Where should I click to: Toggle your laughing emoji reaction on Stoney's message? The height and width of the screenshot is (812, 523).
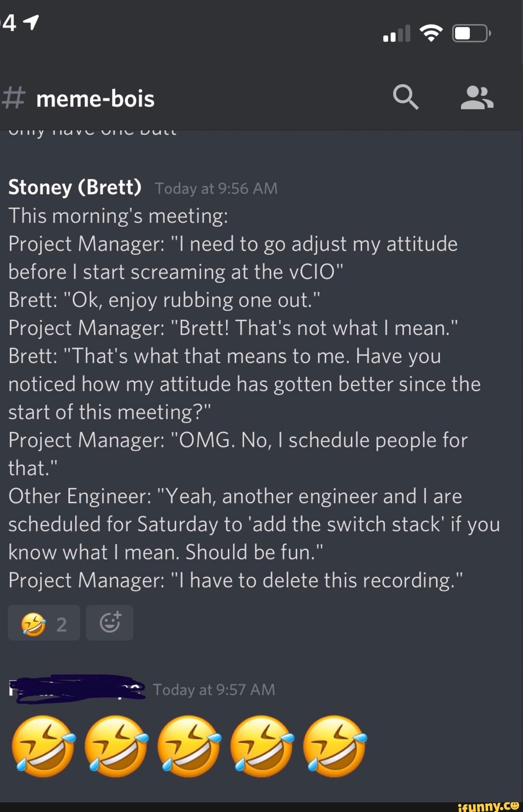(44, 623)
